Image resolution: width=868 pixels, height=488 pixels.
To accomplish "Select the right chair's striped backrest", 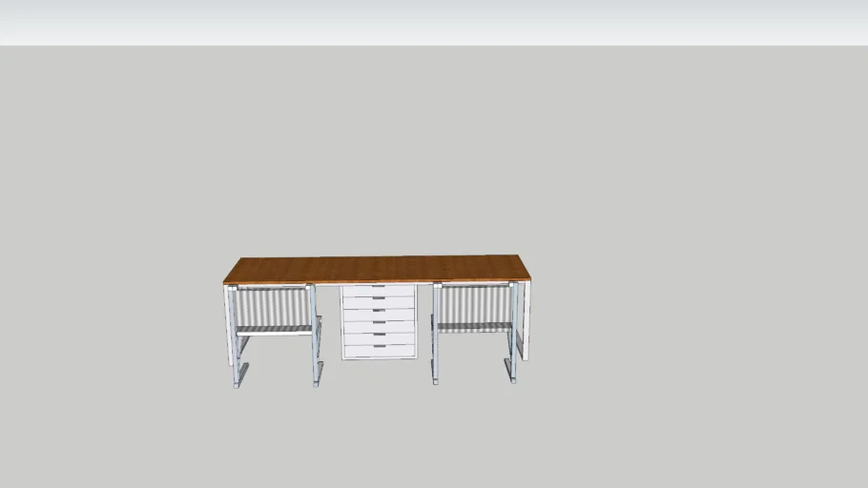I will (472, 303).
